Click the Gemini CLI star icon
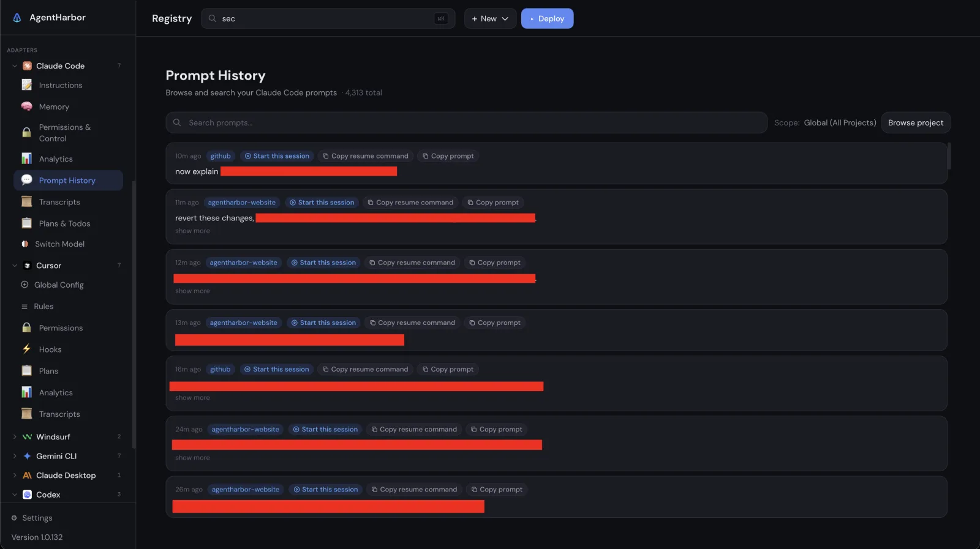 [x=27, y=456]
